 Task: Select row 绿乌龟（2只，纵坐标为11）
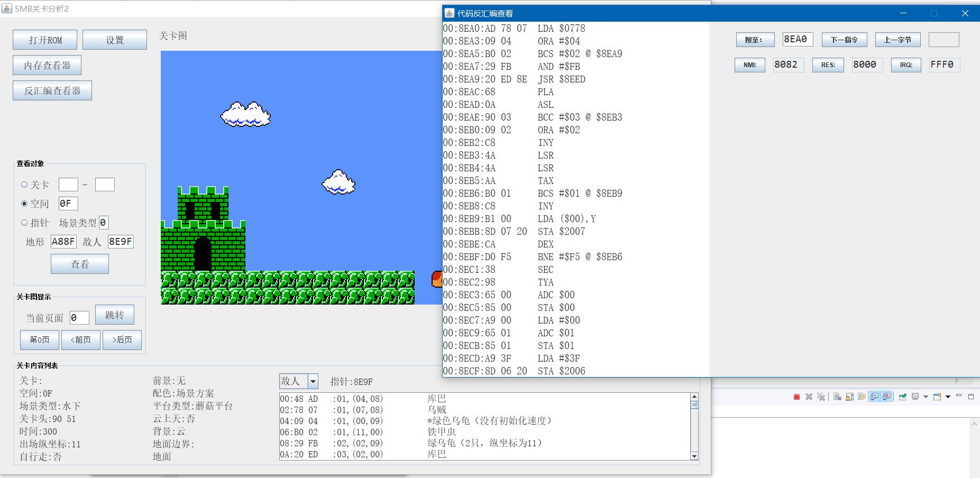pos(485,443)
